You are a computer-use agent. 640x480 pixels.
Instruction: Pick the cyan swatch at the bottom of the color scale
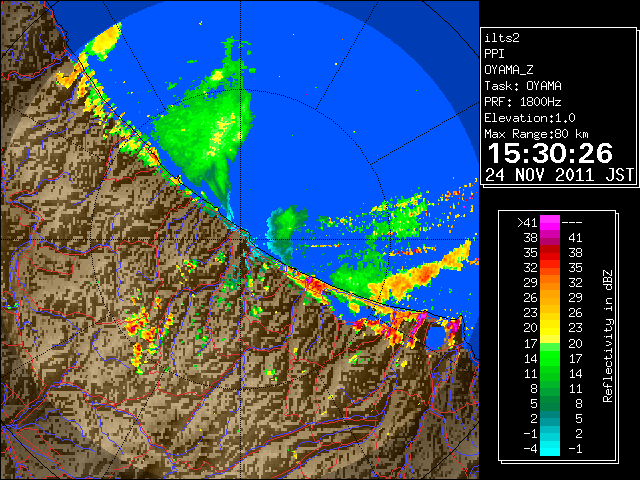pyautogui.click(x=550, y=449)
